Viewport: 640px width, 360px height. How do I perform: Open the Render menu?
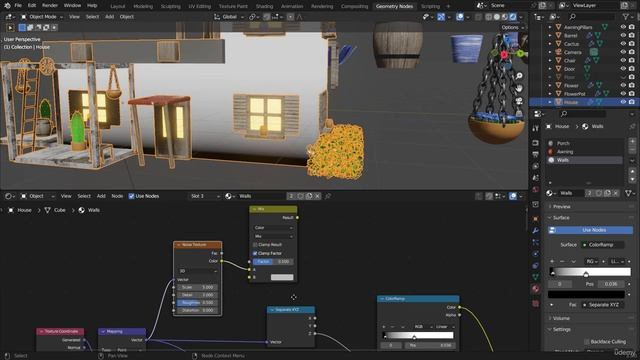pyautogui.click(x=50, y=6)
